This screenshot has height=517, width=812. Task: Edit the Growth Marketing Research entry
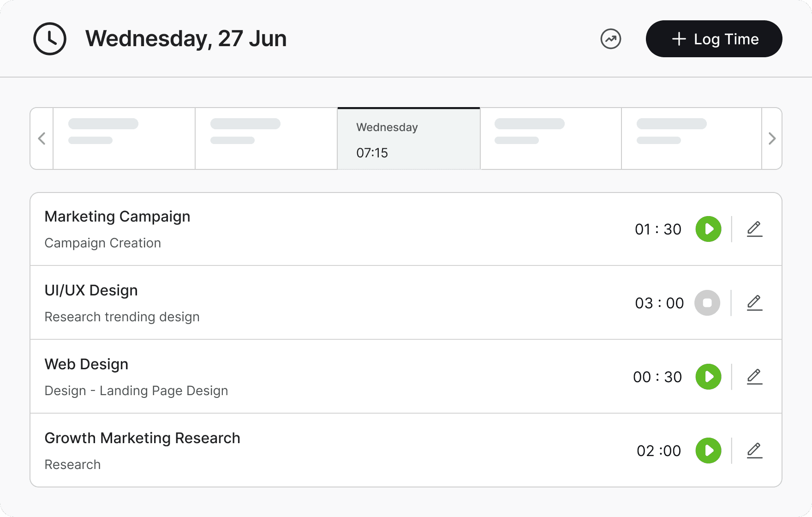754,451
